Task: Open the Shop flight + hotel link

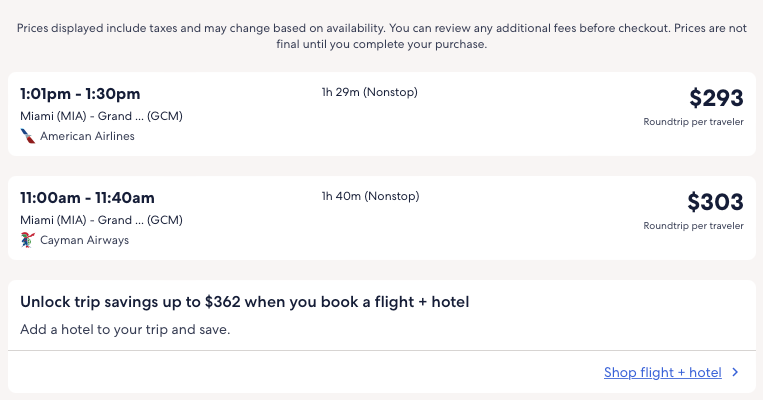Action: (x=662, y=372)
